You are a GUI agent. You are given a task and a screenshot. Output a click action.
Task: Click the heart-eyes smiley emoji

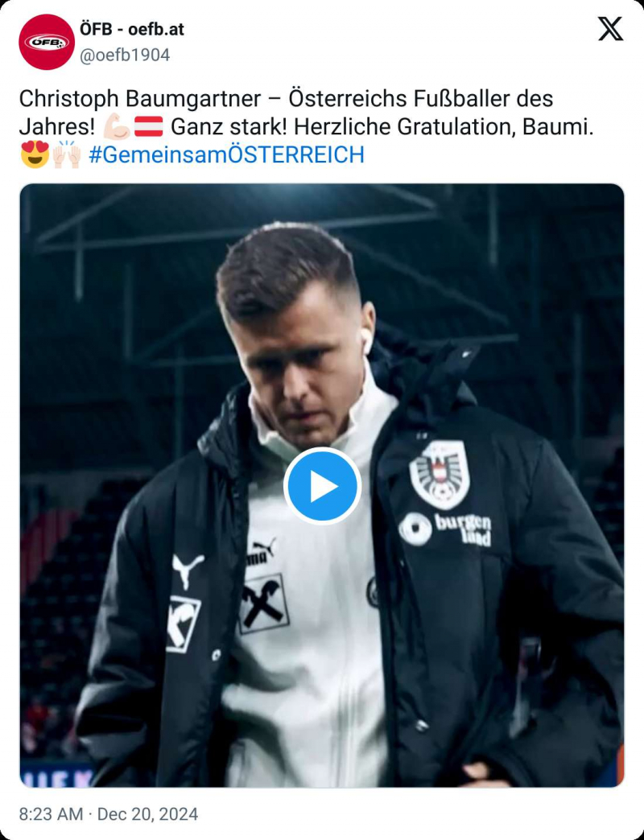click(35, 154)
